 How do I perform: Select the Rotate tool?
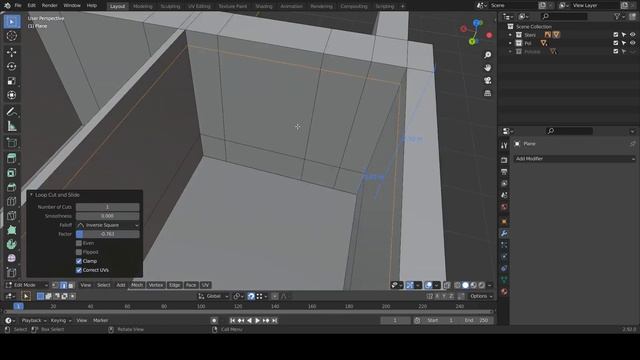coord(11,66)
